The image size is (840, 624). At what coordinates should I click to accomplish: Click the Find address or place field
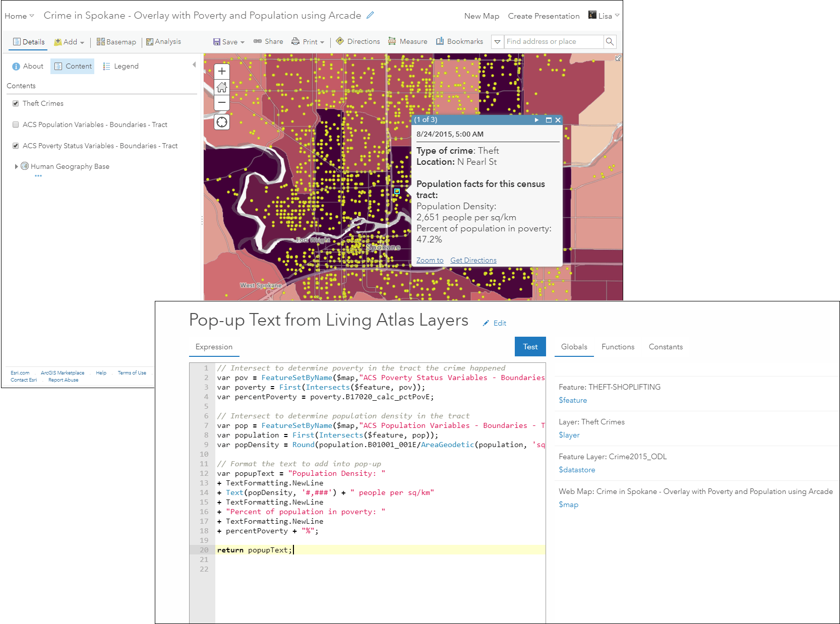click(x=553, y=41)
